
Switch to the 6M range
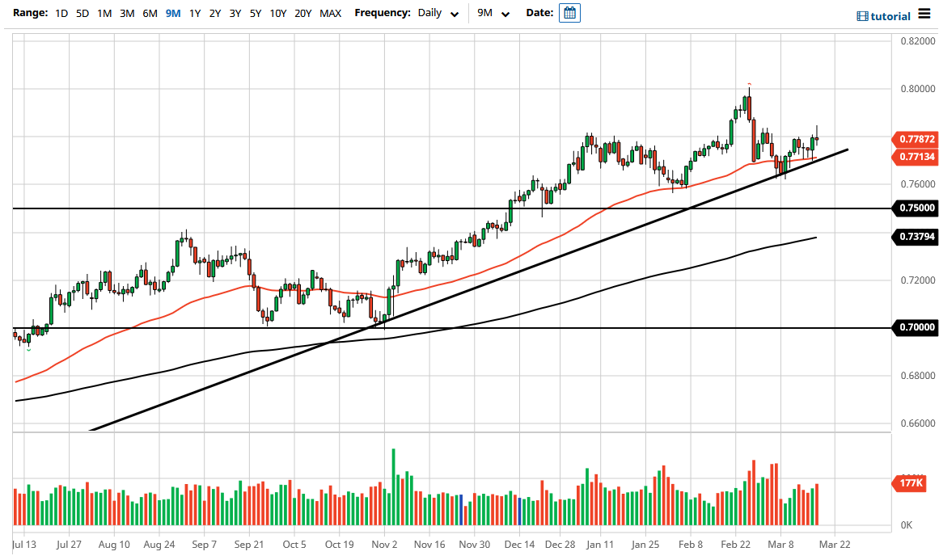tap(149, 13)
